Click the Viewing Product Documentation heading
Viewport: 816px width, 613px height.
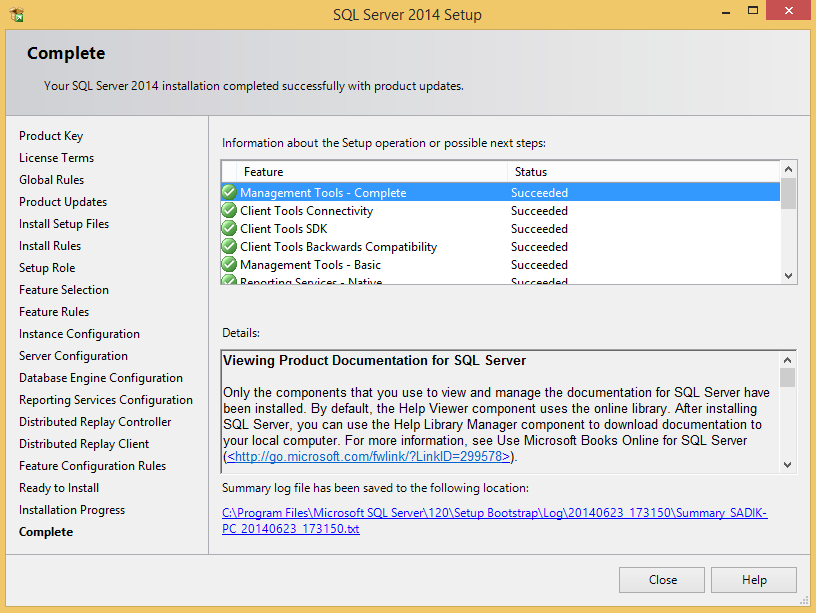(374, 361)
